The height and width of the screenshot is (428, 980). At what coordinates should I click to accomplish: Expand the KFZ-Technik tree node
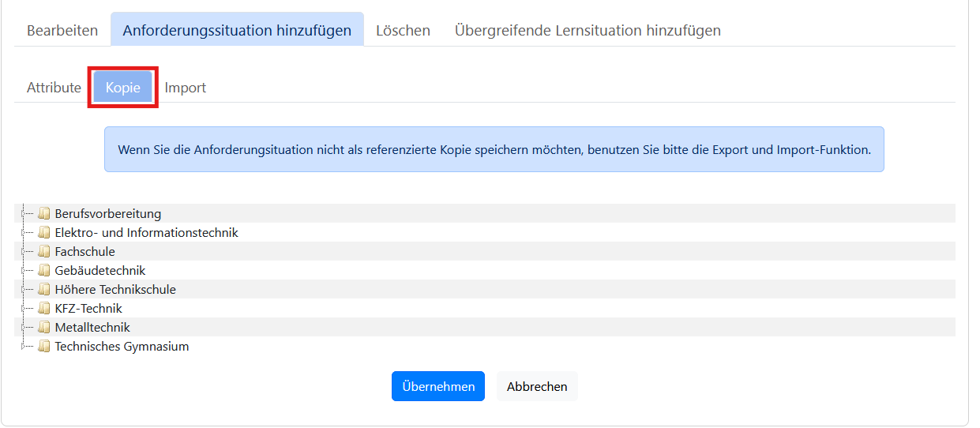point(23,308)
